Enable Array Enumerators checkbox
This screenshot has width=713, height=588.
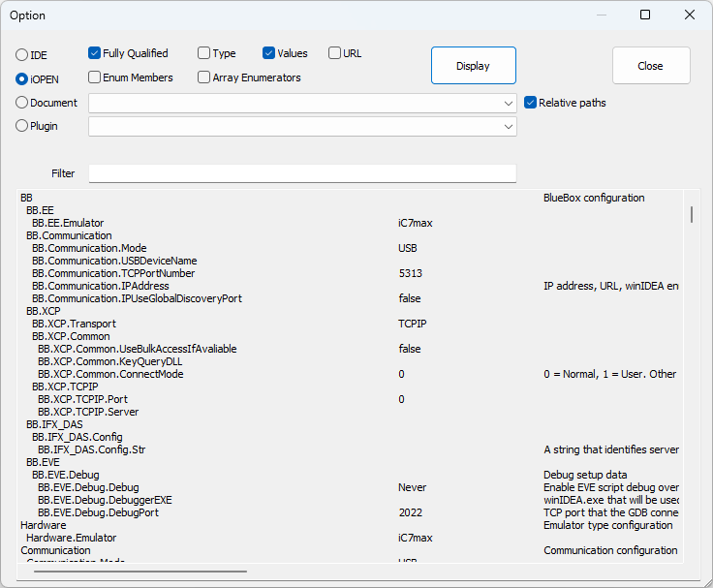point(204,77)
